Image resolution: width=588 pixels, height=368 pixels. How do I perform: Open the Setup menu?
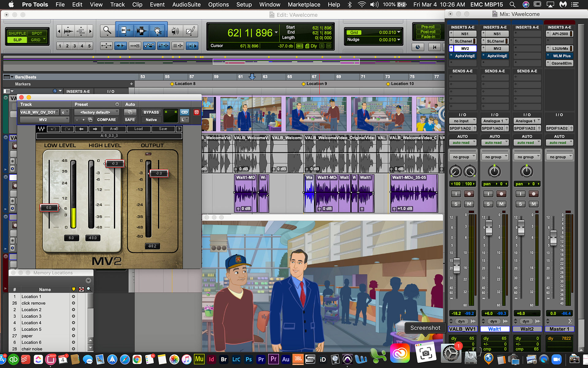tap(244, 5)
